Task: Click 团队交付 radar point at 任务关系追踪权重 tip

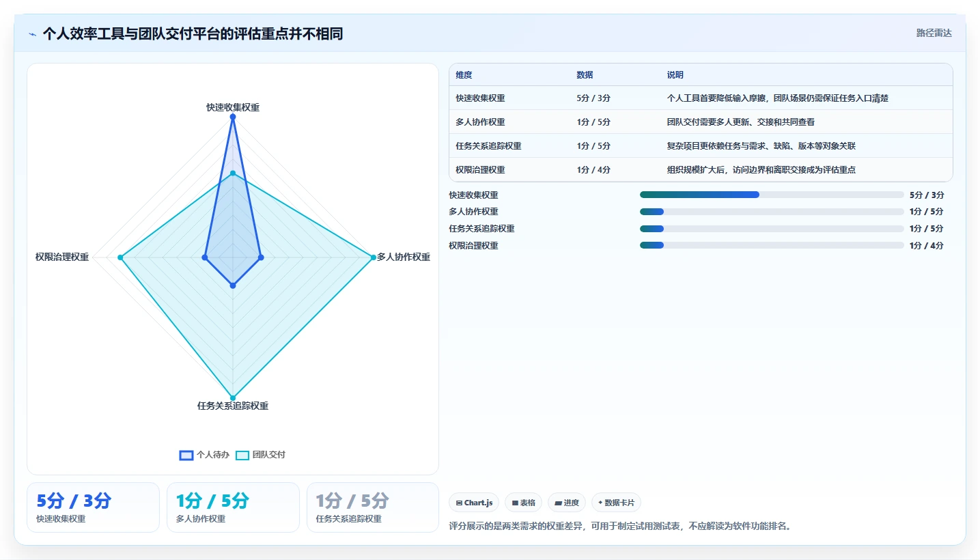Action: (233, 398)
